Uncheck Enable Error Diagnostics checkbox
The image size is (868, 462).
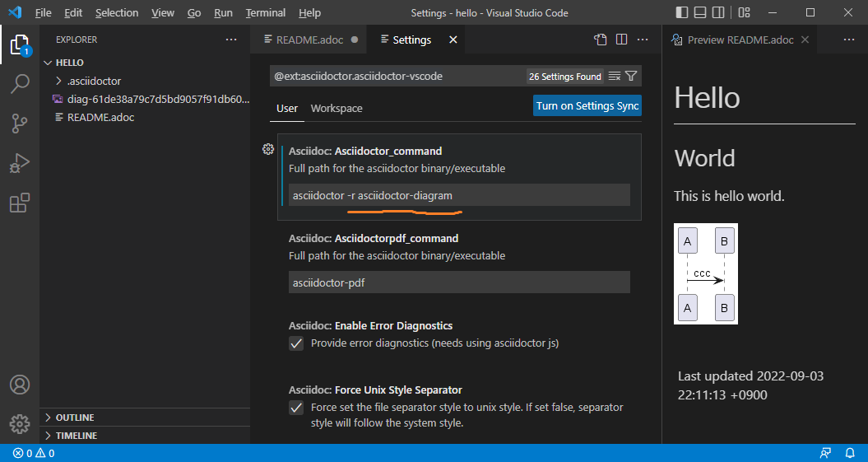coord(297,343)
